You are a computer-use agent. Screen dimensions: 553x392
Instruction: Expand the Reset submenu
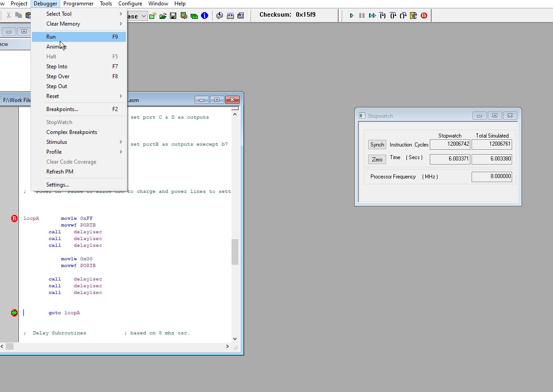[79, 96]
